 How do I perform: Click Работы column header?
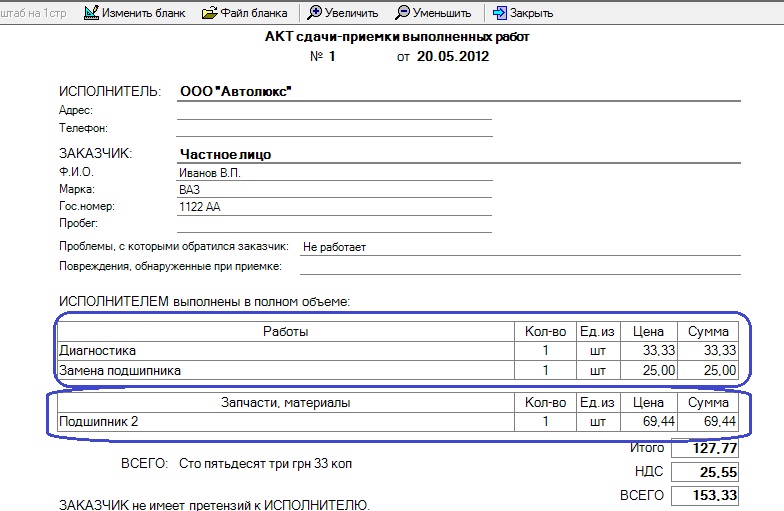click(x=286, y=332)
